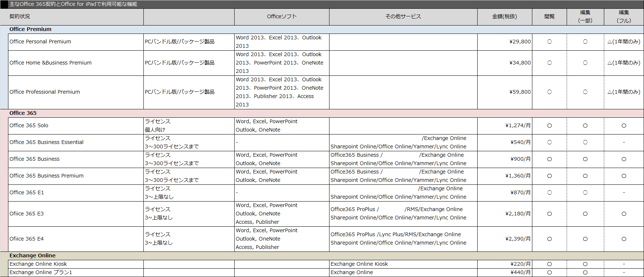
Task: Select the title 主なOffice 365契約とOffice for iPad
Action: click(73, 4)
